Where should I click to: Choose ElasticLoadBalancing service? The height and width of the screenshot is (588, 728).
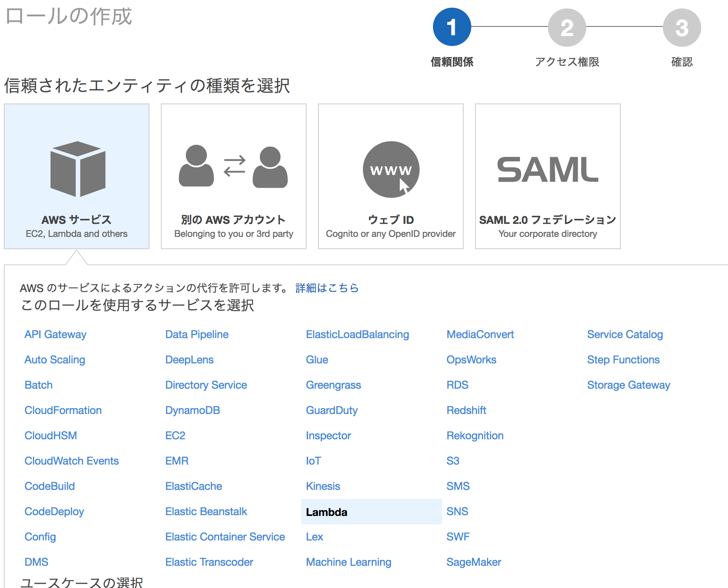(357, 334)
